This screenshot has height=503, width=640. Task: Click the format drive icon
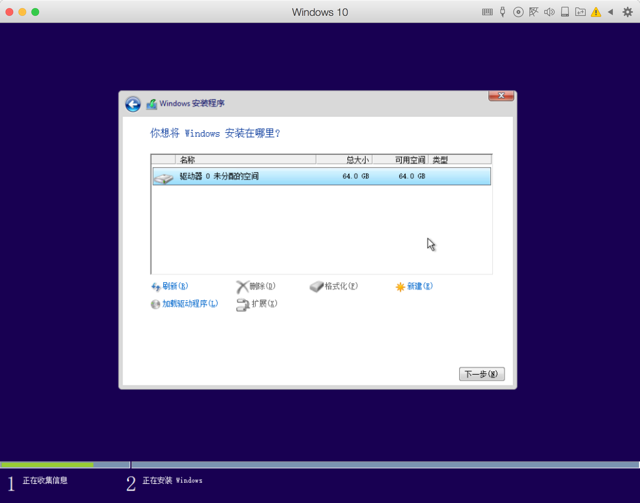tap(316, 287)
